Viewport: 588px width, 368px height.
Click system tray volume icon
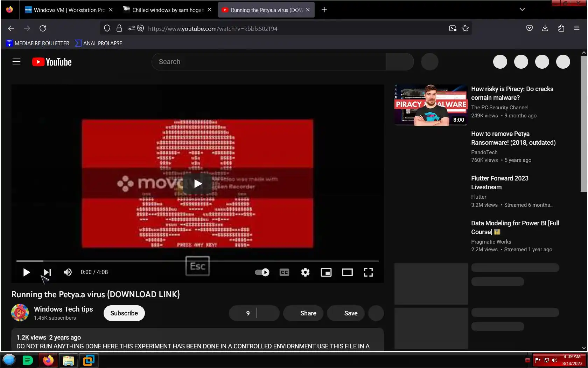point(555,360)
